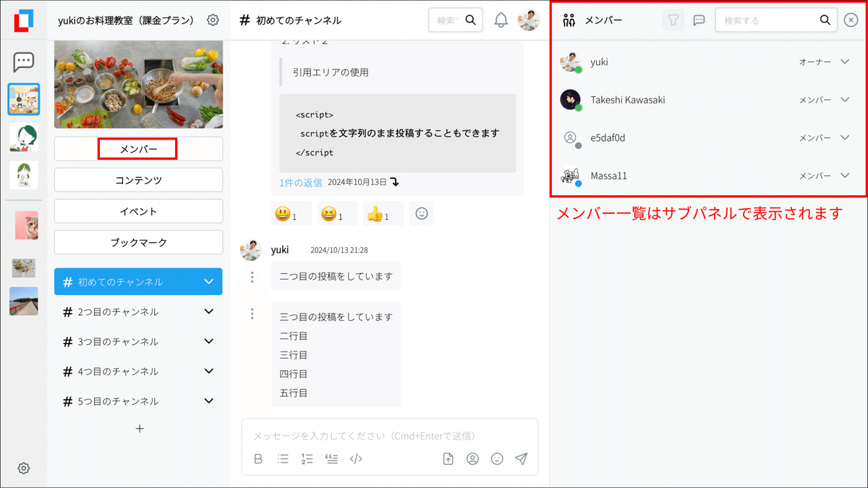Open the red bridge workspace thumbnail

point(24,301)
